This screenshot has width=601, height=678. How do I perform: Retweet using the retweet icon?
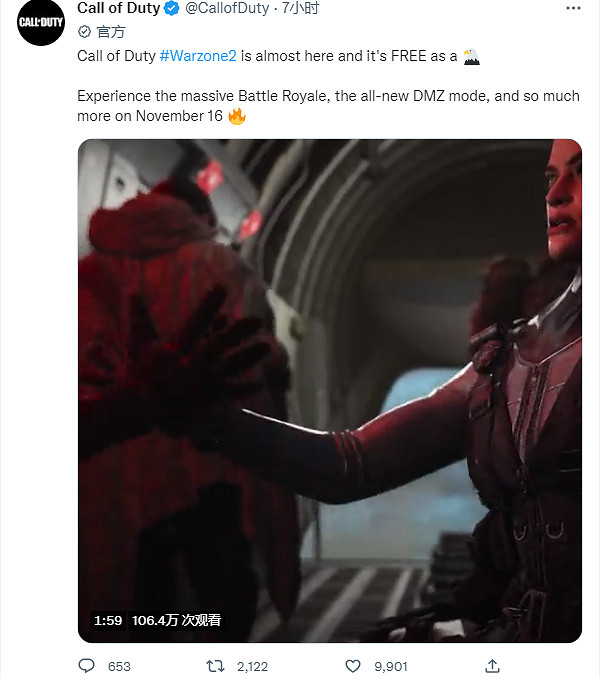point(215,666)
